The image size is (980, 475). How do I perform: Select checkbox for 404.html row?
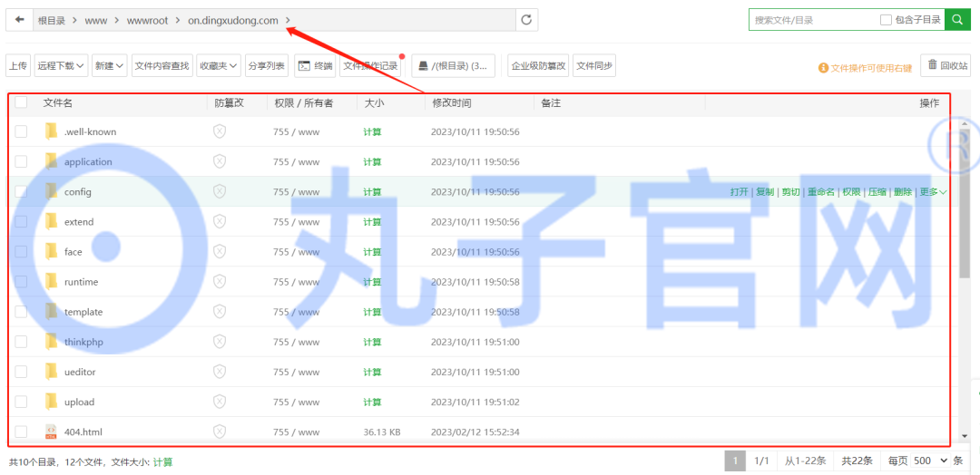(21, 431)
